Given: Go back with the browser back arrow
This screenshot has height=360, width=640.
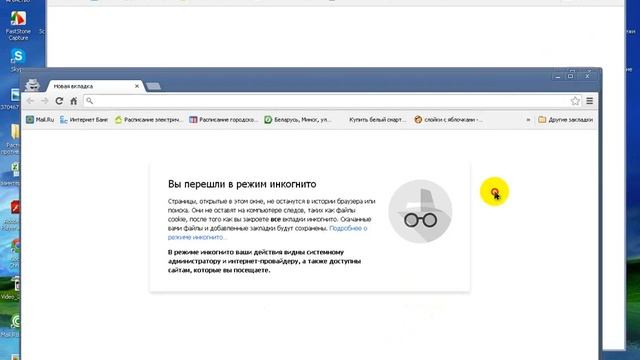Looking at the screenshot, I should coord(30,101).
